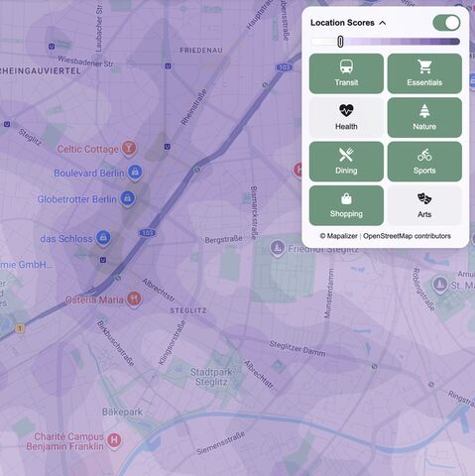Click the Celtic Cottage bar marker

(x=129, y=148)
